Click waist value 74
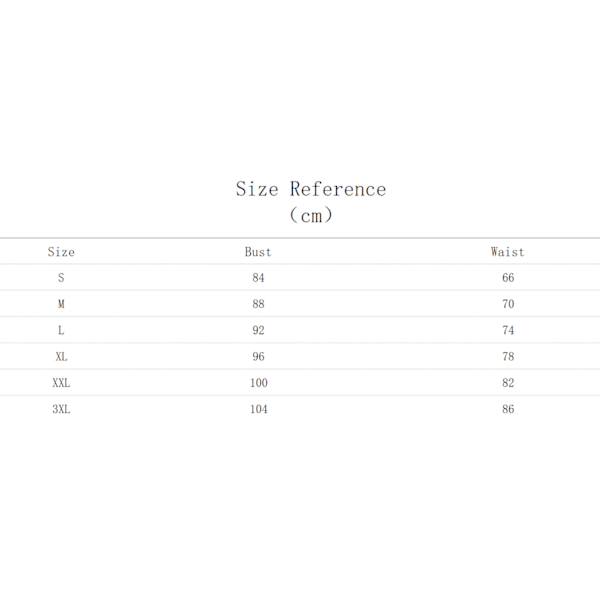600x600 pixels. (x=508, y=330)
